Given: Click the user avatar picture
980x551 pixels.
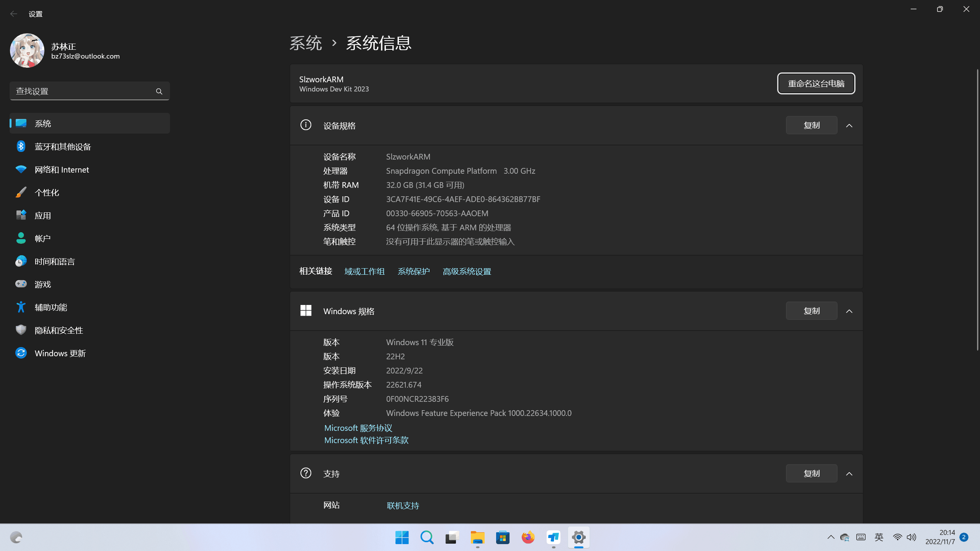Looking at the screenshot, I should [27, 51].
